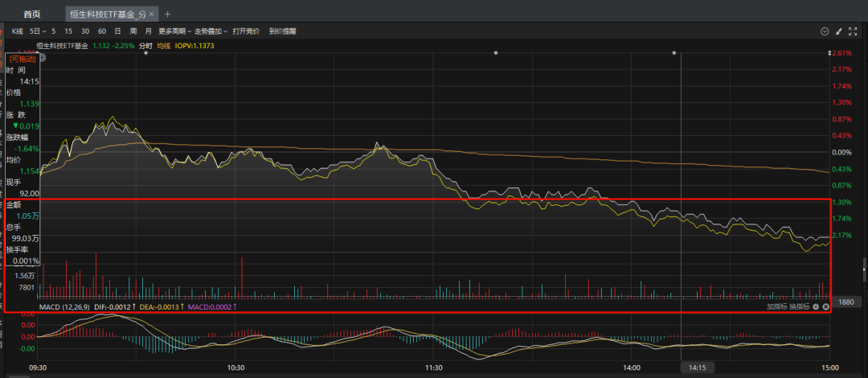The image size is (868, 378).
Task: Expand the 更多周期 dropdown
Action: coord(174,31)
